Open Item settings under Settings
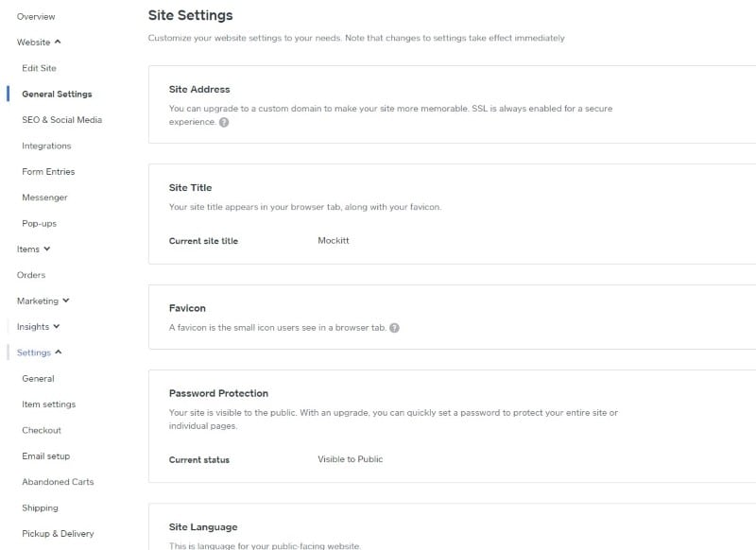 coord(48,404)
